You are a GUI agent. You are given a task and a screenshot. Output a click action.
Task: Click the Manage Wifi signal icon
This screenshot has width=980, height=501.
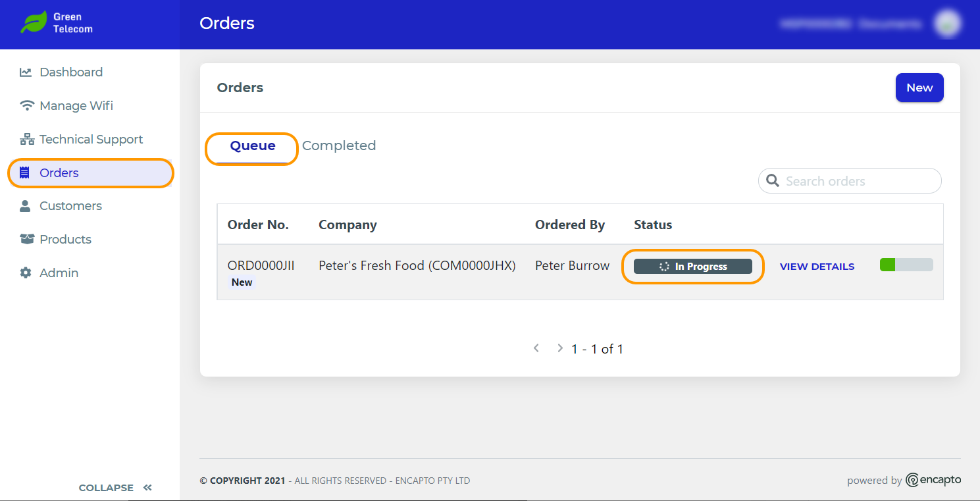(26, 105)
